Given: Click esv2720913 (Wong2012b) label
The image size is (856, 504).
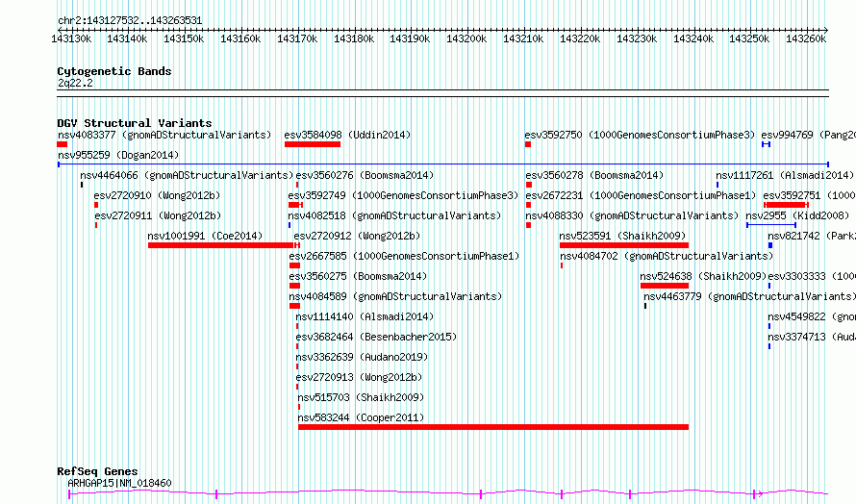Looking at the screenshot, I should click(x=359, y=377).
